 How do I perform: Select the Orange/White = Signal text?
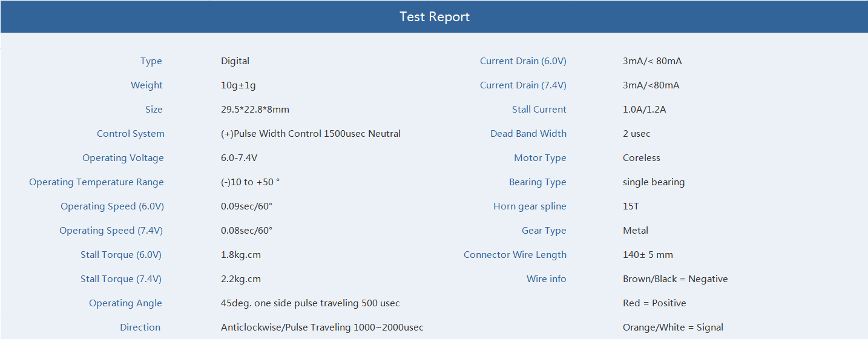tap(673, 327)
